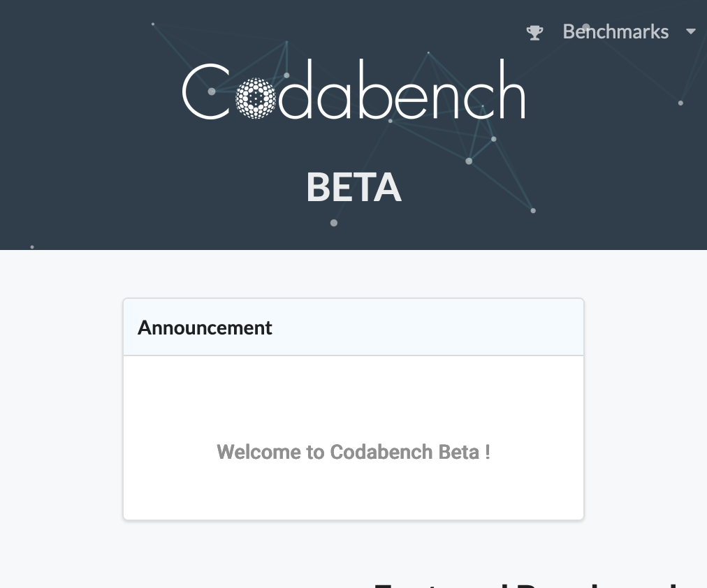Click the header trophy to view competitions

point(534,32)
